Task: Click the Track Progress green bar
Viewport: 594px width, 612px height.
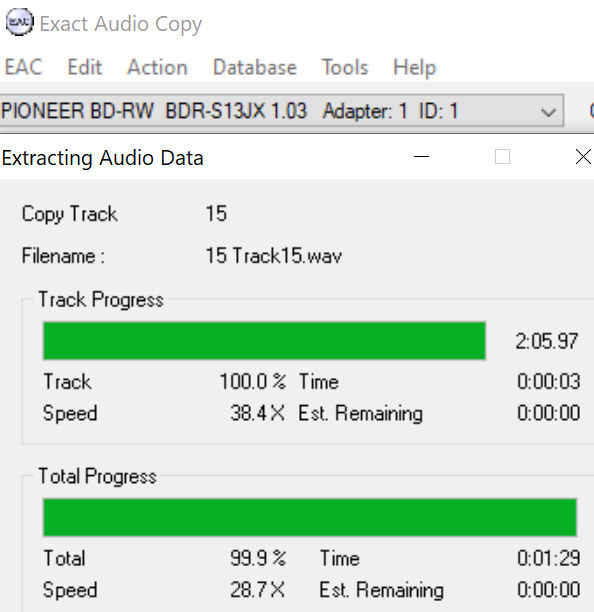Action: click(x=265, y=340)
